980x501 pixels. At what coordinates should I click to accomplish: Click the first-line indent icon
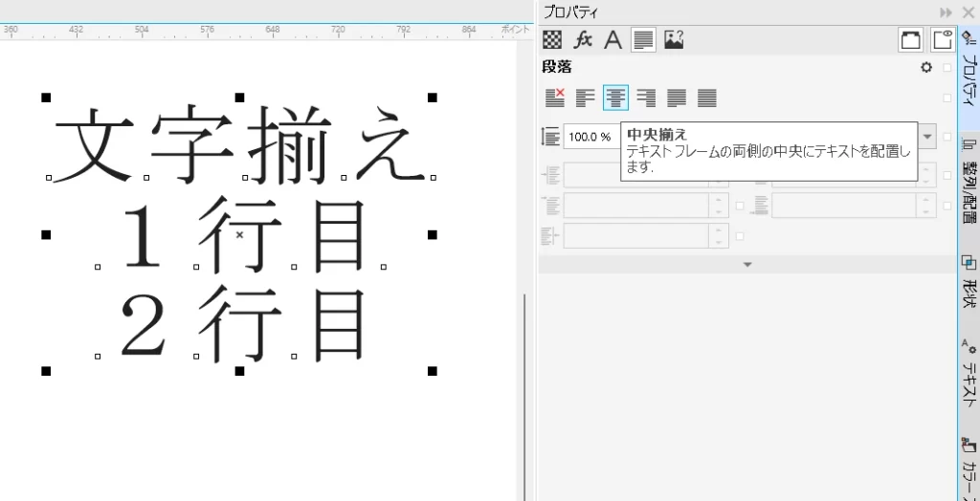[x=550, y=175]
